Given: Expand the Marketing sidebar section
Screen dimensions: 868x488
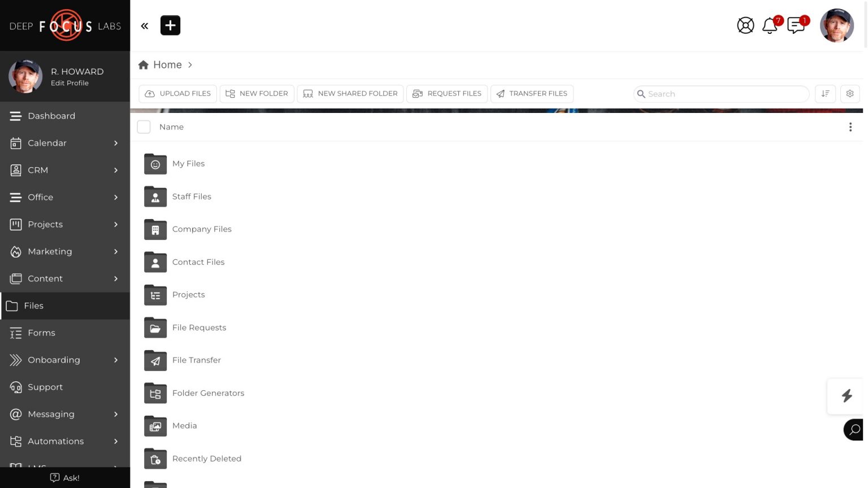Looking at the screenshot, I should coord(50,251).
